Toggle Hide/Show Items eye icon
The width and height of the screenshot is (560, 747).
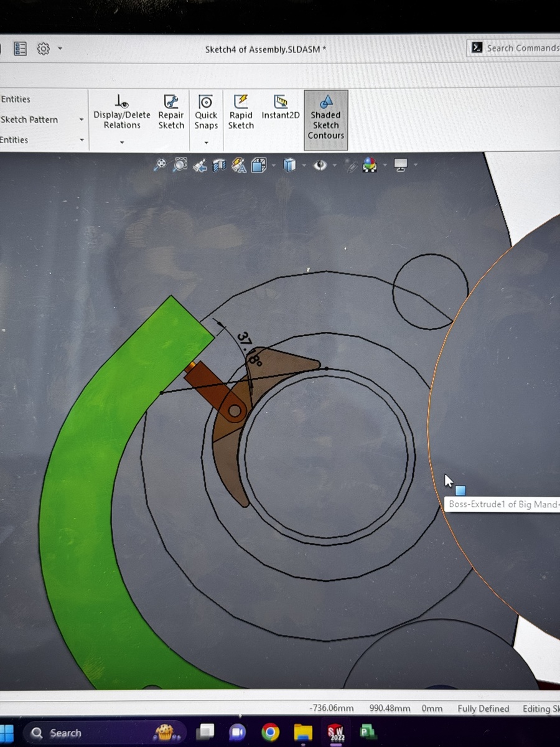click(320, 166)
